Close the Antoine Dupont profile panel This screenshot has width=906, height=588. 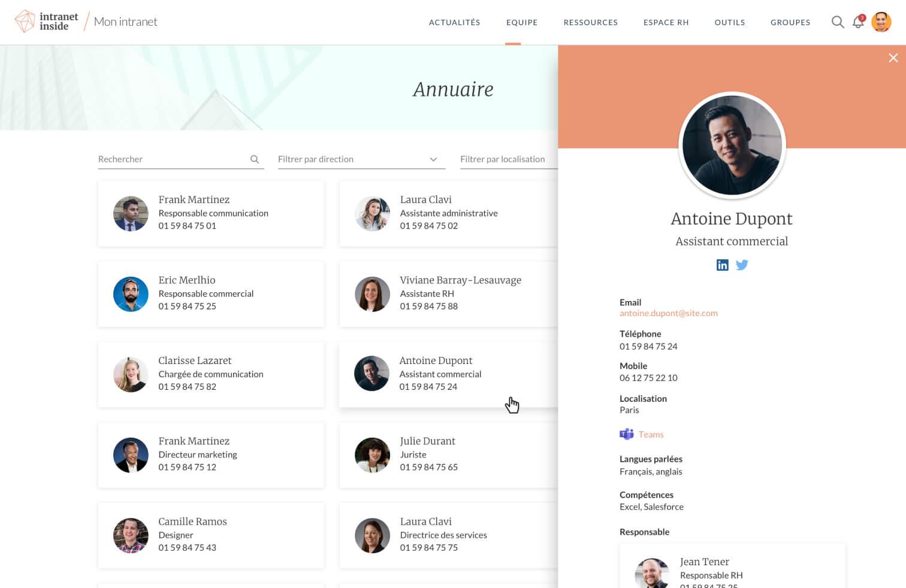point(893,58)
